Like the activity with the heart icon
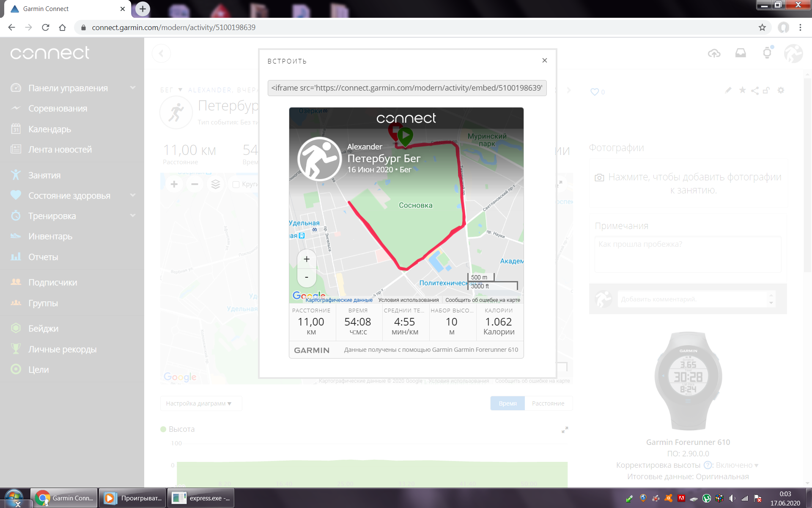This screenshot has height=508, width=812. pos(595,92)
